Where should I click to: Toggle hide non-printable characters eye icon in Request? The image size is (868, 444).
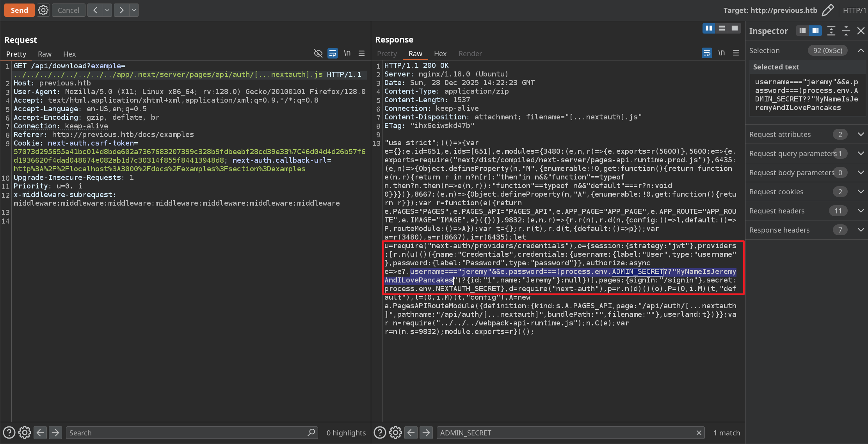pyautogui.click(x=318, y=53)
